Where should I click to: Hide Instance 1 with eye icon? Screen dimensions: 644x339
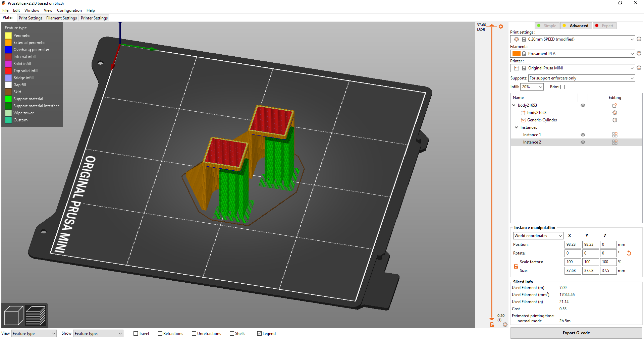coord(583,135)
